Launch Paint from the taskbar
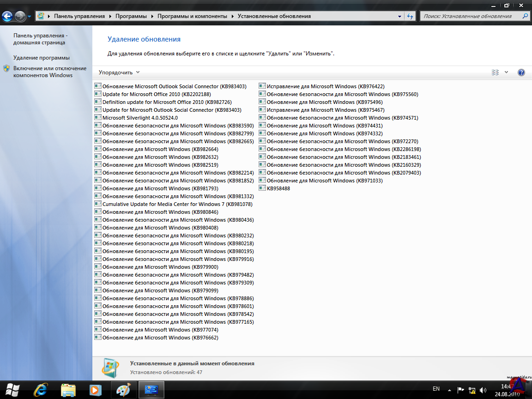Screen dimensions: 532x399 (x=123, y=390)
